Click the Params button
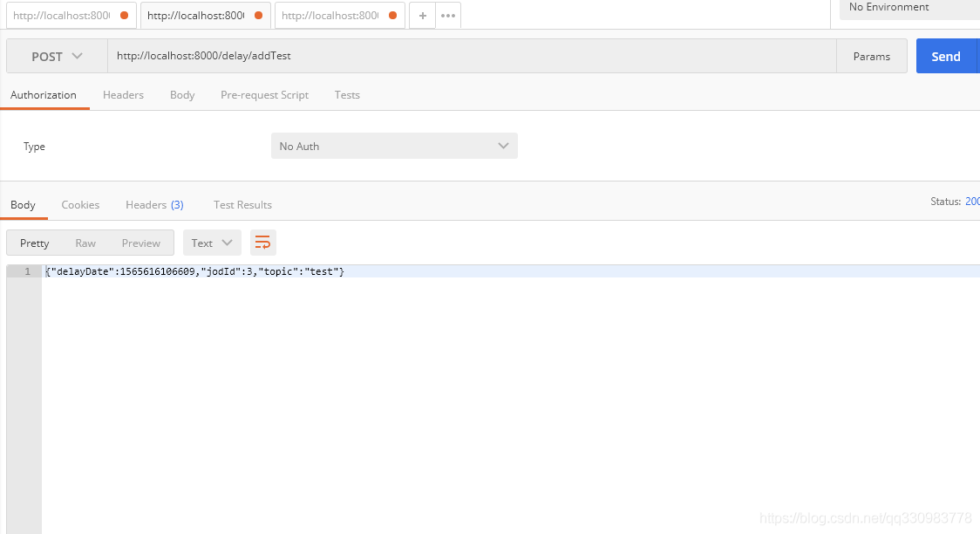The width and height of the screenshot is (980, 534). tap(872, 56)
